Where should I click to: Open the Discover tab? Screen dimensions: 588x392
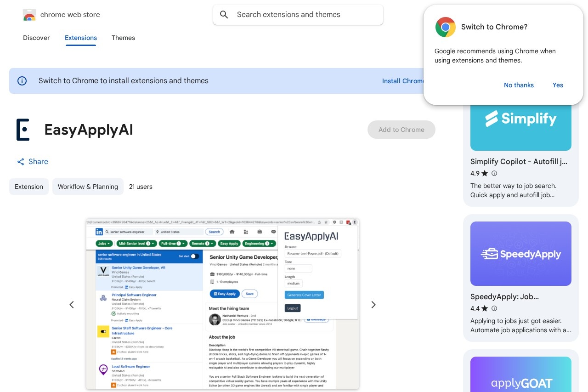coord(36,38)
